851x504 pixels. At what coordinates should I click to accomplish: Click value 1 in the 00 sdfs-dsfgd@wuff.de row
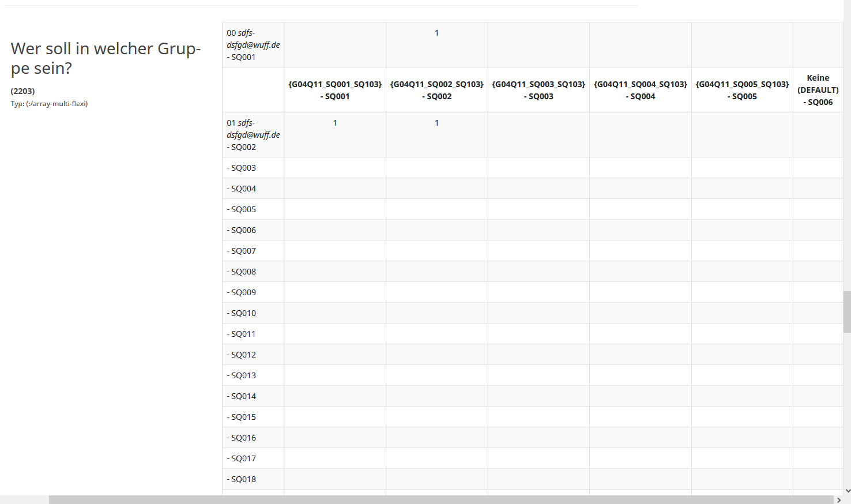tap(436, 33)
